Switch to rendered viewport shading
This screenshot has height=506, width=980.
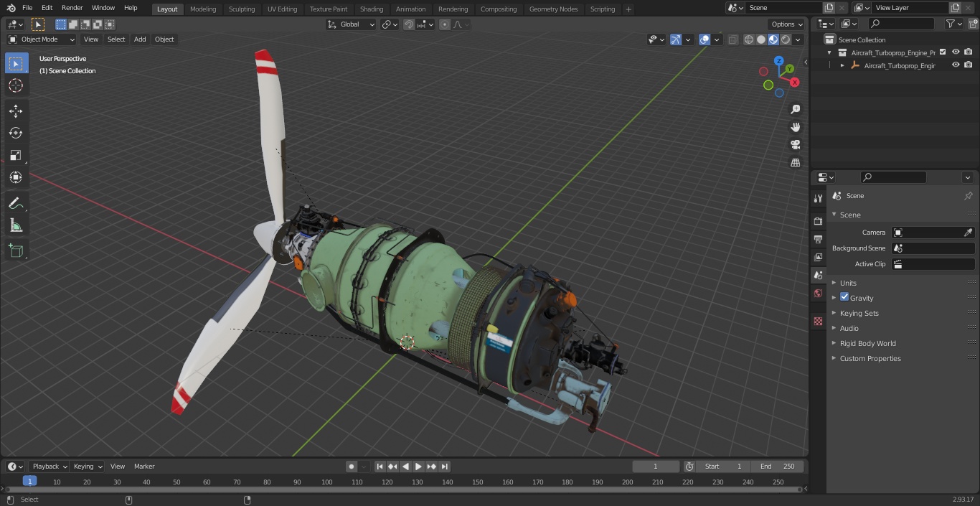tap(786, 39)
